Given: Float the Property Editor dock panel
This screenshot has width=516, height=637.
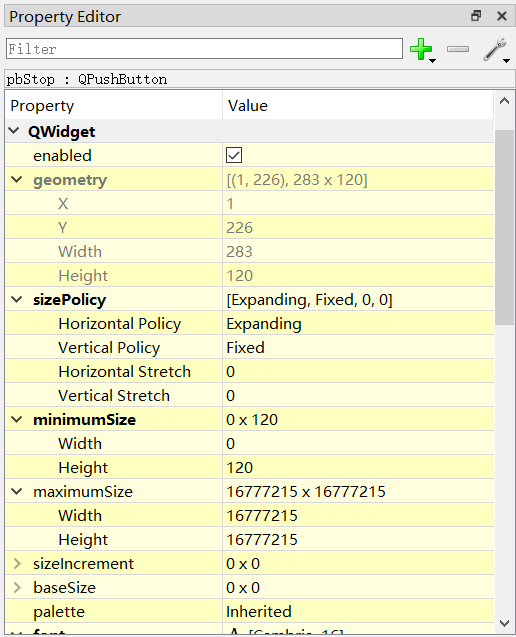Looking at the screenshot, I should pos(476,16).
